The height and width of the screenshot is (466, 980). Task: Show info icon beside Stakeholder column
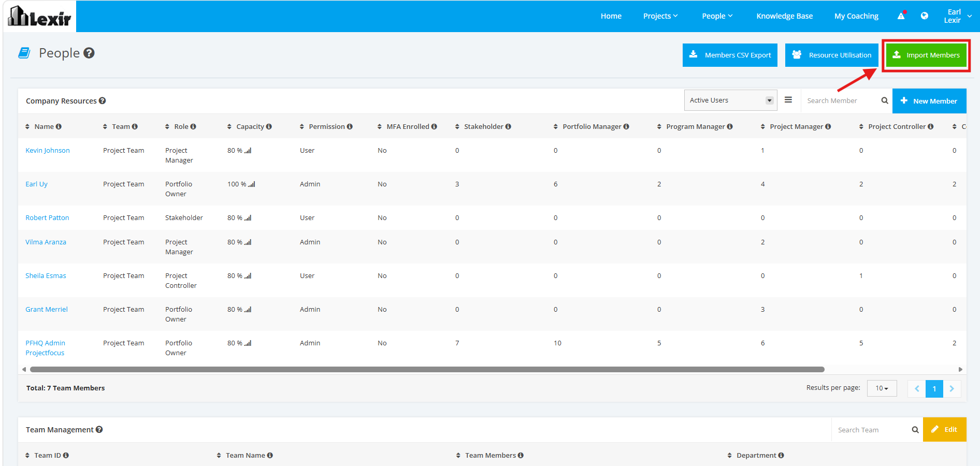[508, 127]
